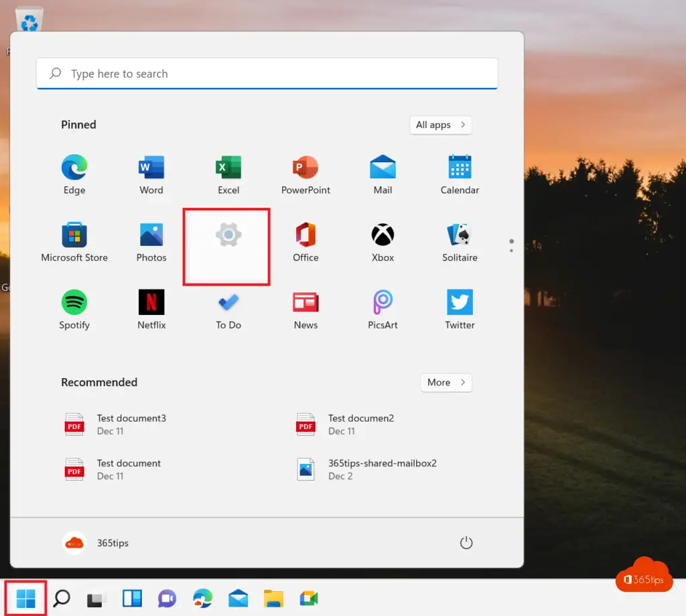Launch Spotify from pinned apps

click(x=74, y=308)
